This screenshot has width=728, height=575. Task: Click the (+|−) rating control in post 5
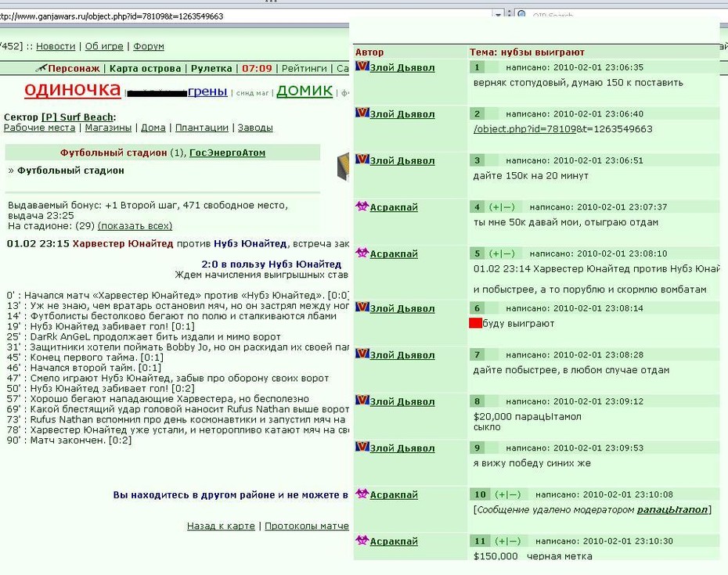(x=502, y=253)
